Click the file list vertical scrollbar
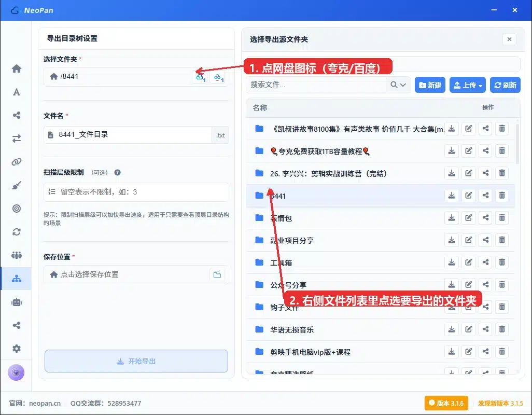 517,144
